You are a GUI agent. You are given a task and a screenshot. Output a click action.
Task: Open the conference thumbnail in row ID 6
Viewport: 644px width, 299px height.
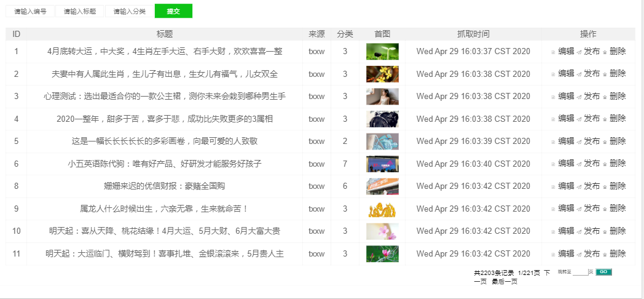pos(382,164)
